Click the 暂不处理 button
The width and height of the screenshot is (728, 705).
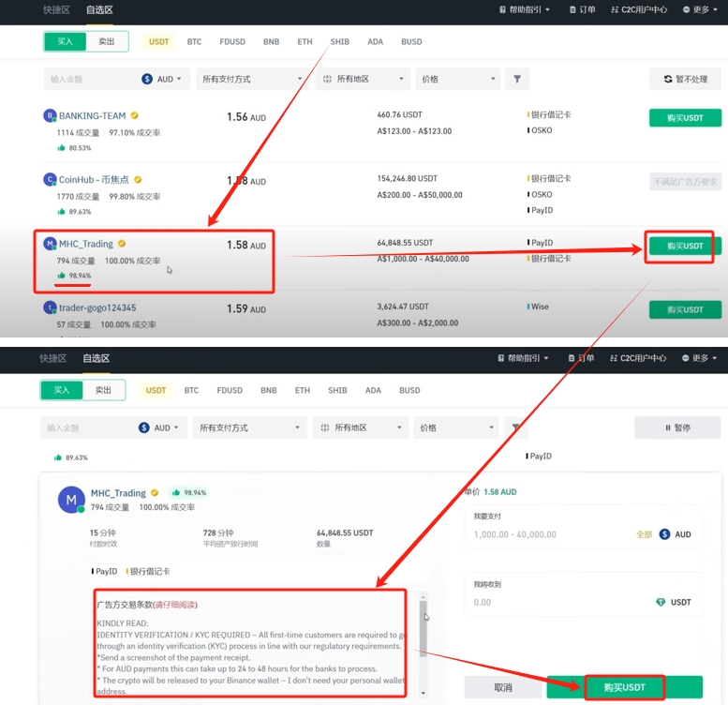point(685,79)
